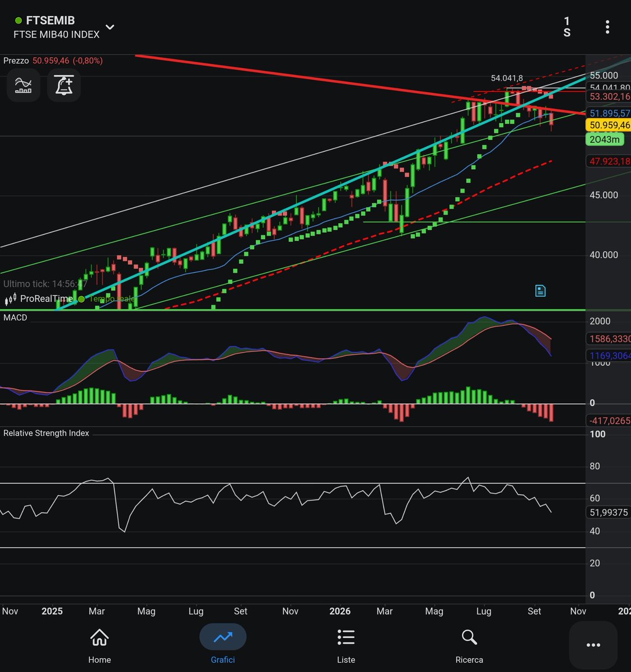This screenshot has width=631, height=672.
Task: Select the 1169,3064 MACD line value
Action: click(x=609, y=356)
